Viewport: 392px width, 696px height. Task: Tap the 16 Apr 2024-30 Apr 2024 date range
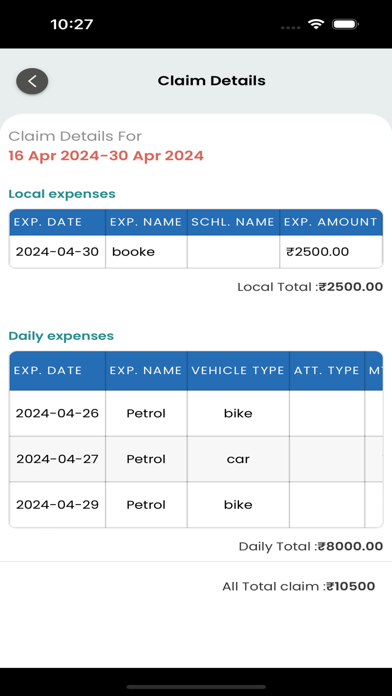pos(106,156)
